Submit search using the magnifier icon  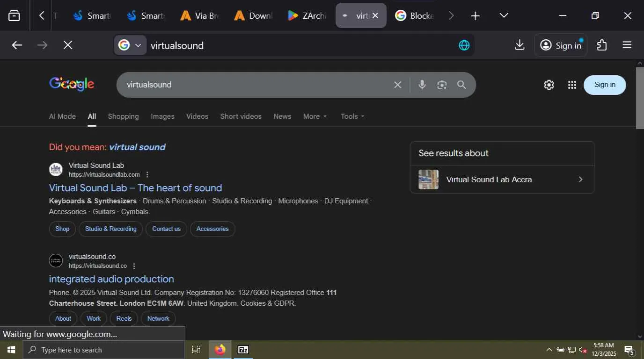click(x=461, y=85)
